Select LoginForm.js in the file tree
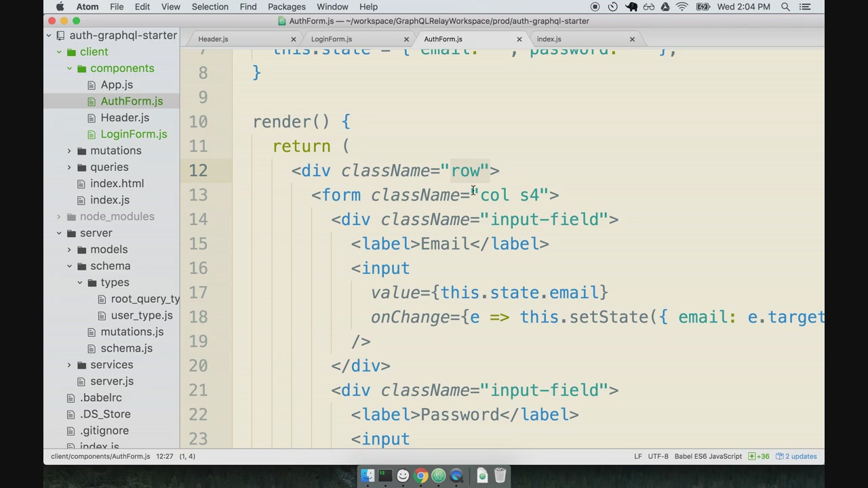 (134, 134)
